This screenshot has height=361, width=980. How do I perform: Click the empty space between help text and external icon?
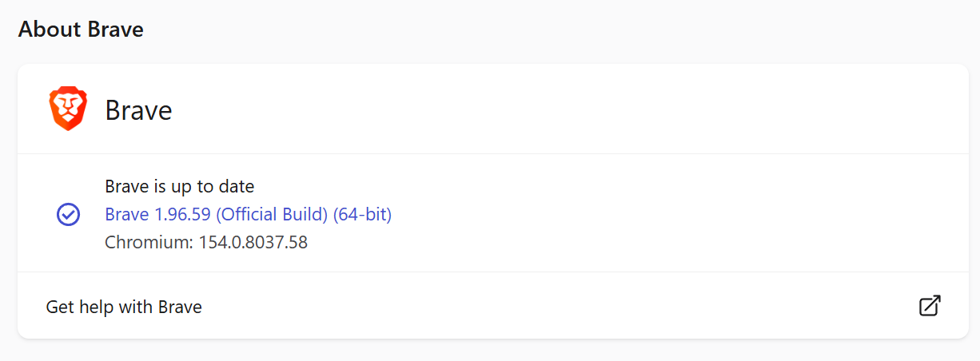(x=560, y=306)
